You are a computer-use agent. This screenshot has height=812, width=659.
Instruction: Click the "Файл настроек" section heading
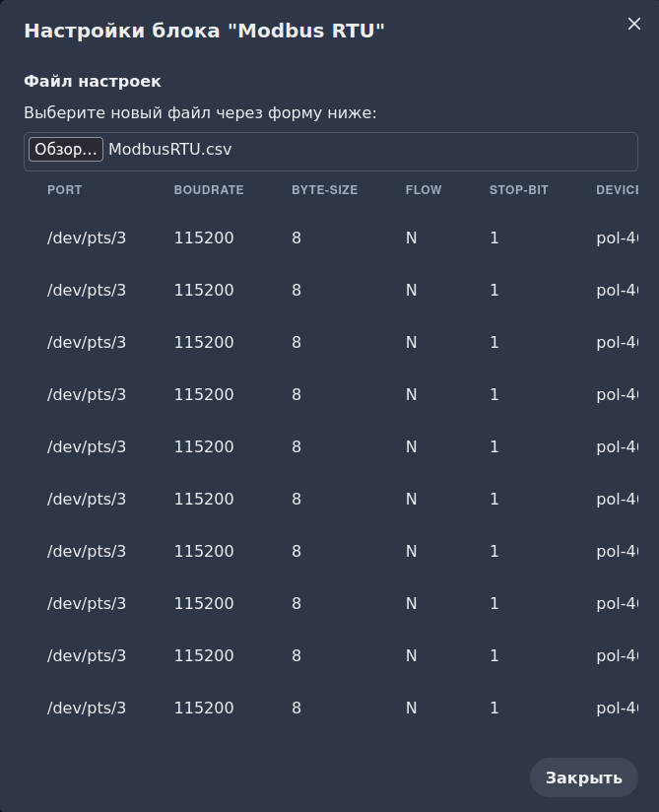coord(93,81)
